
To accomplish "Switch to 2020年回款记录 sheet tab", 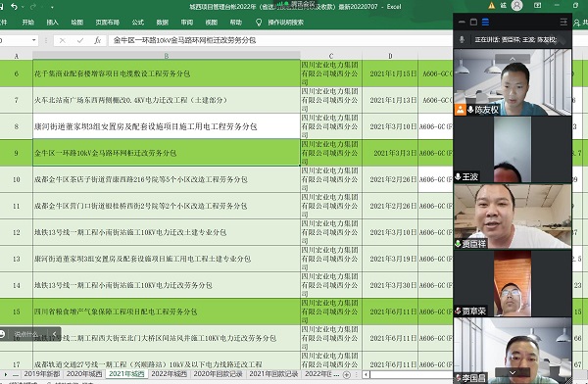I will pos(218,374).
